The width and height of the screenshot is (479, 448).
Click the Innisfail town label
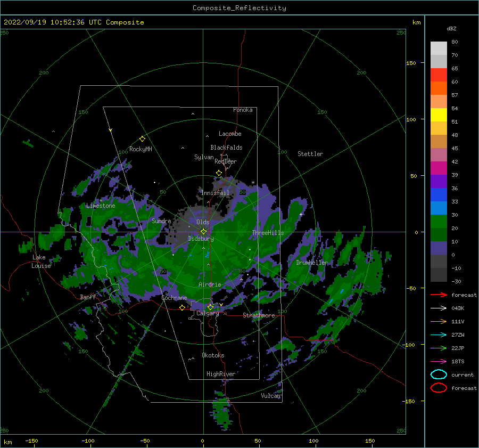pos(215,193)
